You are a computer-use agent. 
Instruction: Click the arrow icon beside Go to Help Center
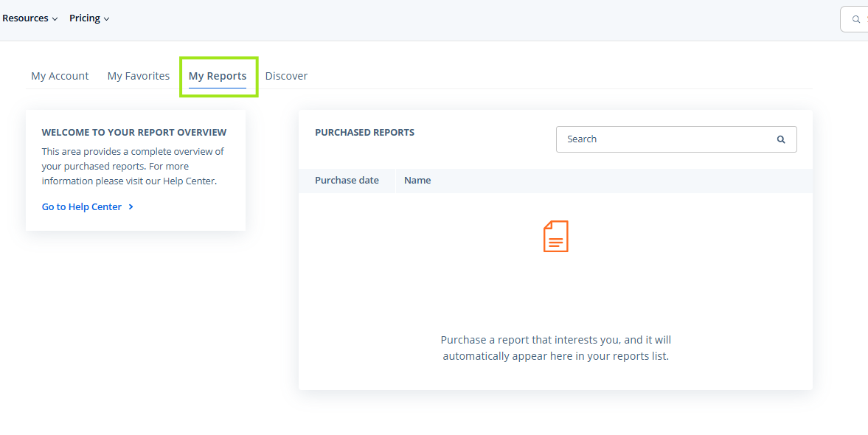[131, 207]
